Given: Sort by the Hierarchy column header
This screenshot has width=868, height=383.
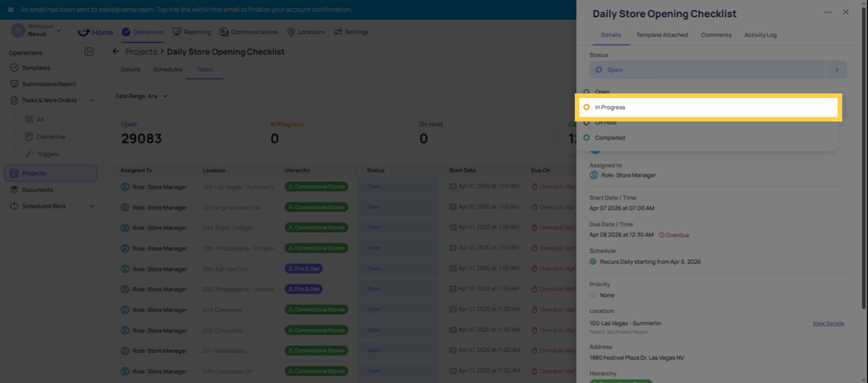Looking at the screenshot, I should point(297,171).
